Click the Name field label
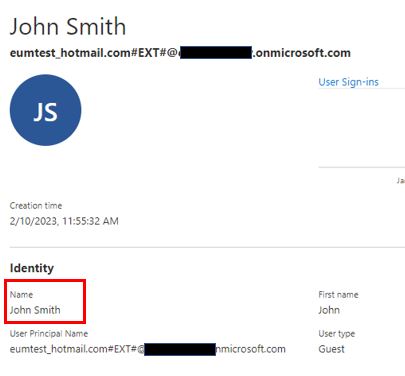Image resolution: width=405 pixels, height=376 pixels. coord(21,294)
